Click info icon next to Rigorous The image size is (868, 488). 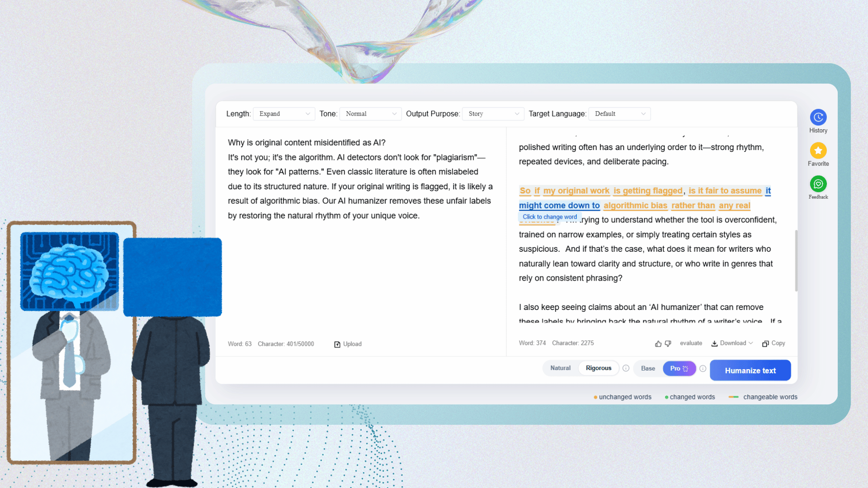click(x=626, y=368)
